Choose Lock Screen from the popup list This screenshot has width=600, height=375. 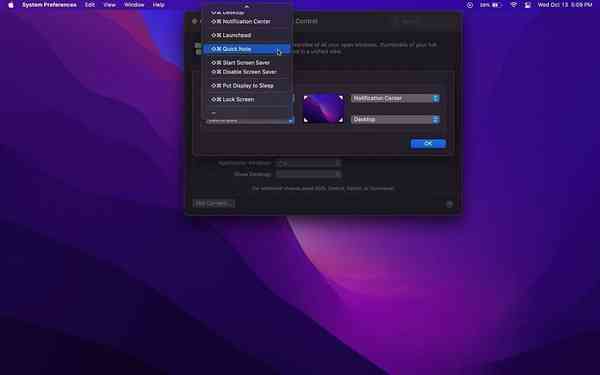tap(247, 99)
